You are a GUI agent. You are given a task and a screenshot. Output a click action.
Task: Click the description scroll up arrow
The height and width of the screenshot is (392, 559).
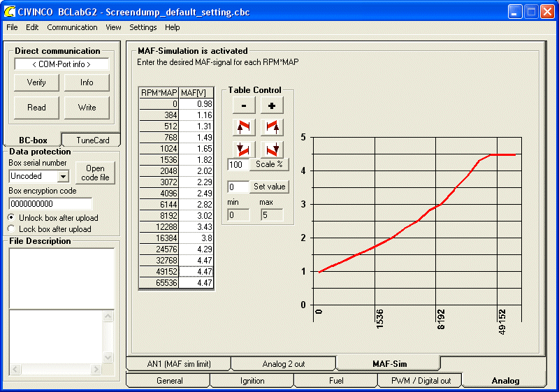click(x=108, y=316)
